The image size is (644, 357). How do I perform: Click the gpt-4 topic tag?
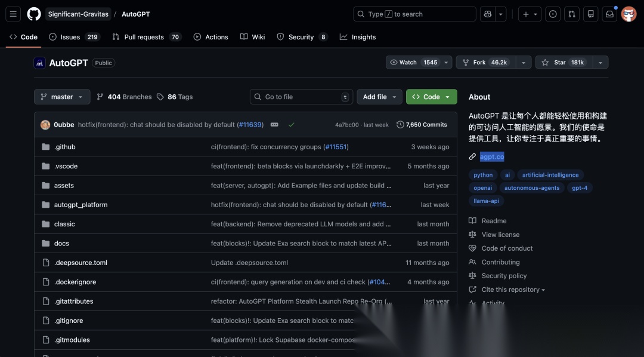point(580,187)
